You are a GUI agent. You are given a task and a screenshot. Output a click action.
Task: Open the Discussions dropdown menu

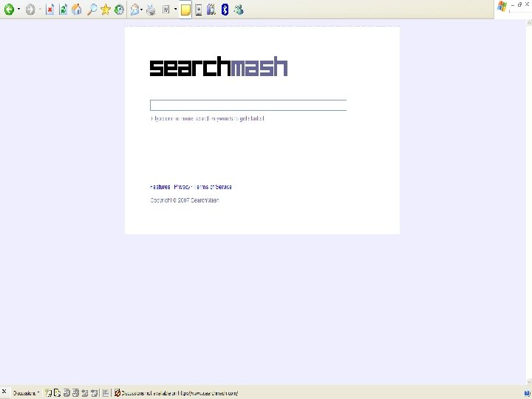[x=26, y=393]
